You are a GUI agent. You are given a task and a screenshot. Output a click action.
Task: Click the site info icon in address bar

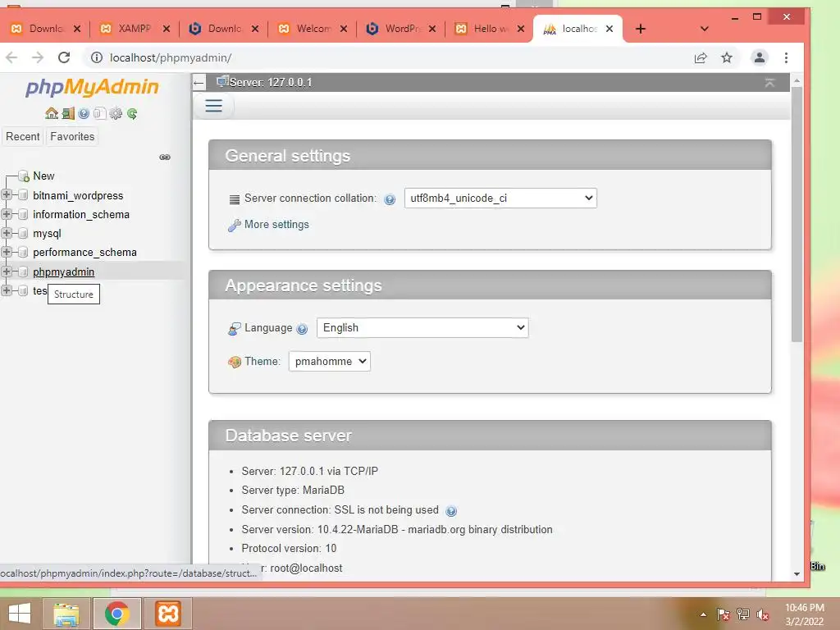point(97,57)
